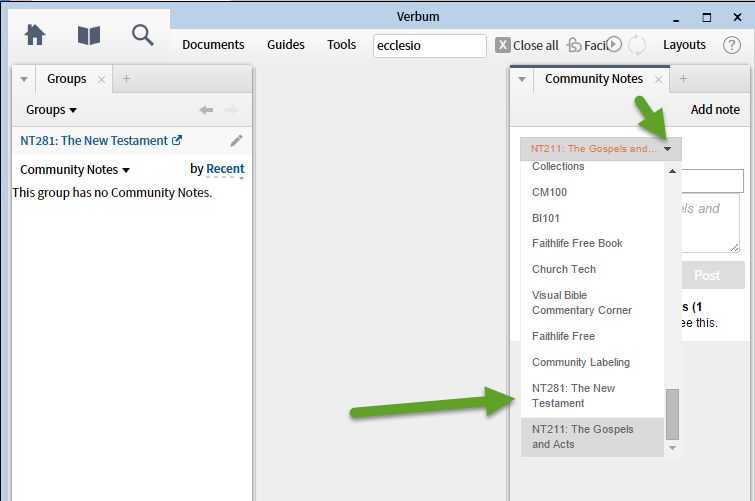This screenshot has width=755, height=501.
Task: Close the Community Notes tab
Action: click(658, 79)
